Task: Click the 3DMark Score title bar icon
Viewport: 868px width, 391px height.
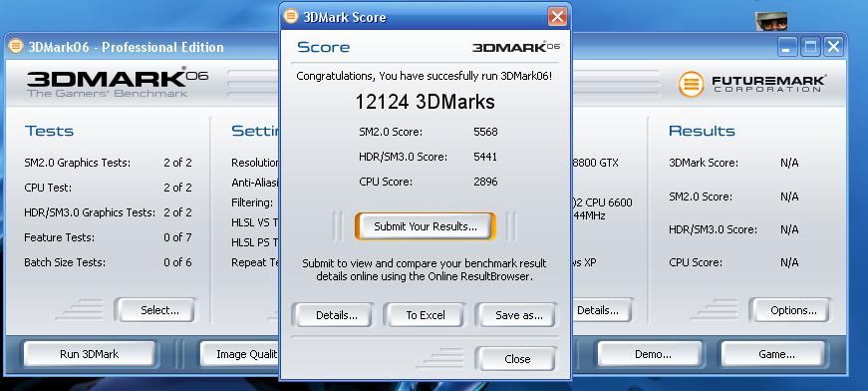Action: click(x=291, y=16)
